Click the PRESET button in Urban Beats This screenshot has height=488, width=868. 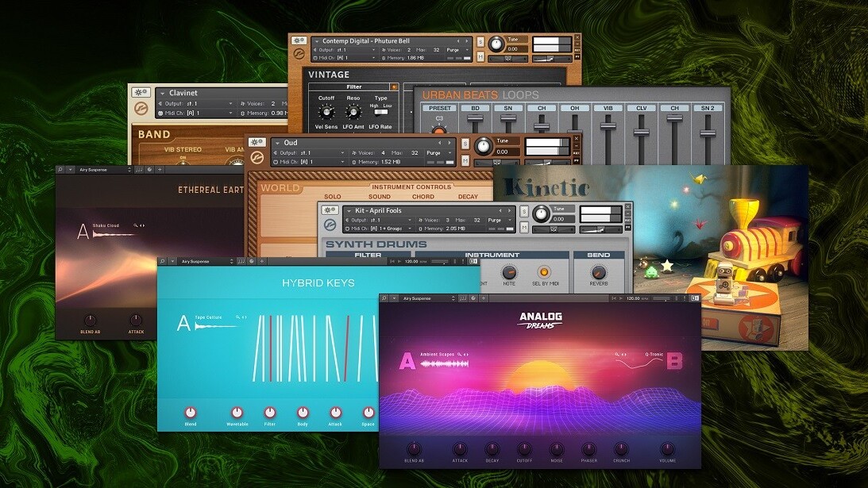[x=439, y=108]
